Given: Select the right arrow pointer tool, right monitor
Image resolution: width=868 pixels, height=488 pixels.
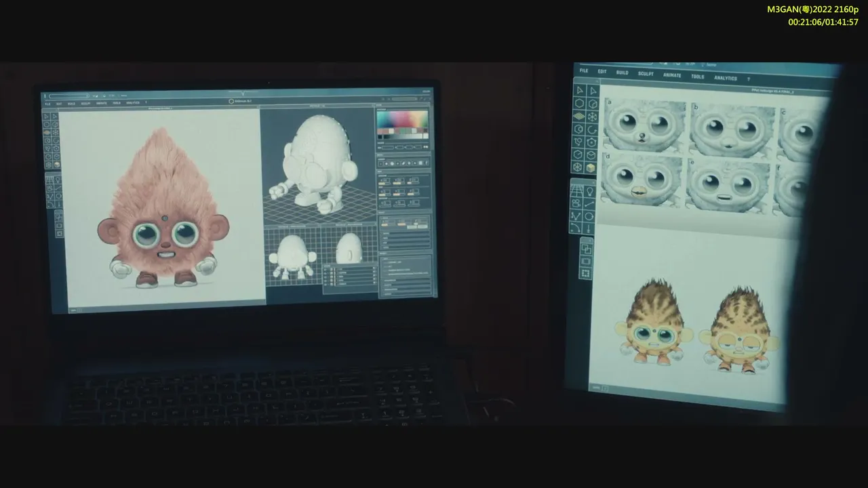Looking at the screenshot, I should [x=593, y=91].
